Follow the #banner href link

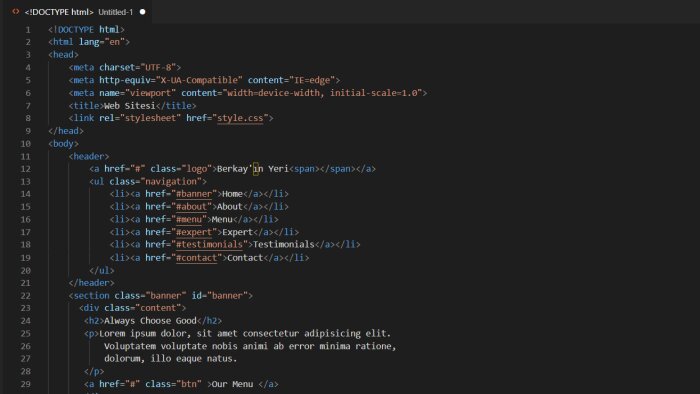tap(194, 194)
